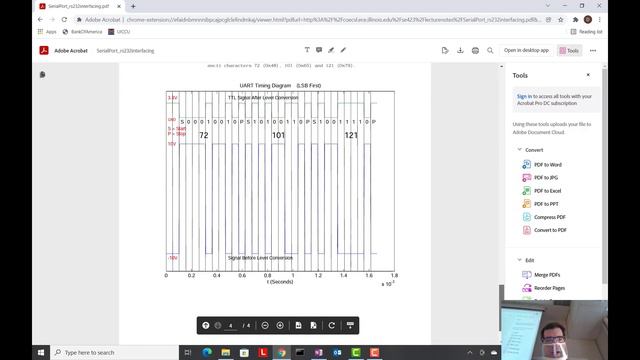The image size is (640, 360).
Task: Bookmark this page with the star
Action: [x=561, y=19]
